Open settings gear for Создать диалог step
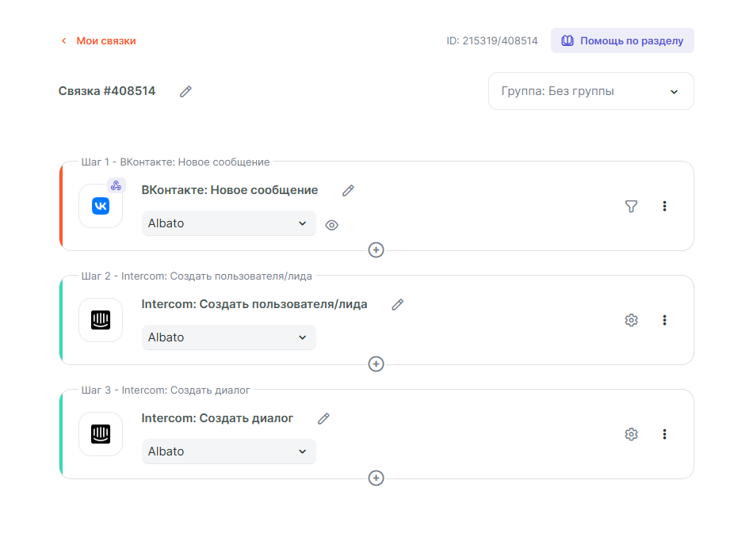This screenshot has height=560, width=753. (x=631, y=435)
